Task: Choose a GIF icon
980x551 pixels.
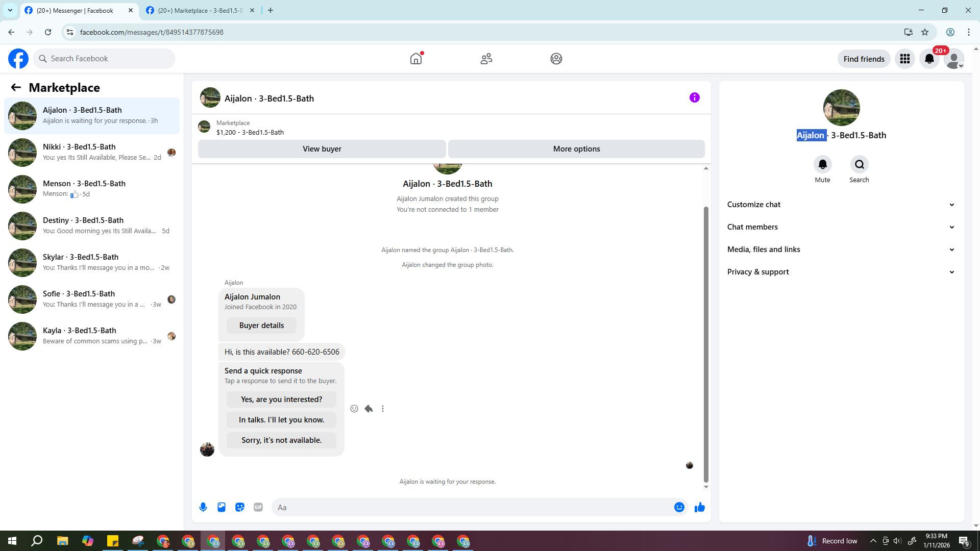Action: coord(258,507)
